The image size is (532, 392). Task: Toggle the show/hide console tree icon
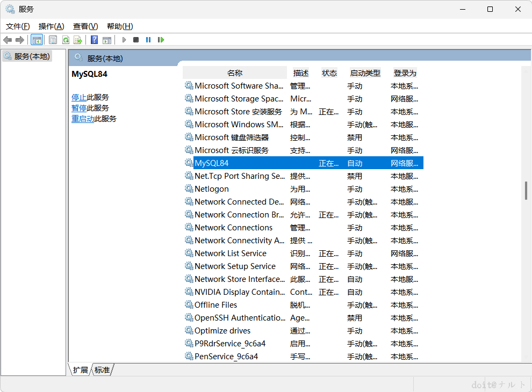pos(37,40)
